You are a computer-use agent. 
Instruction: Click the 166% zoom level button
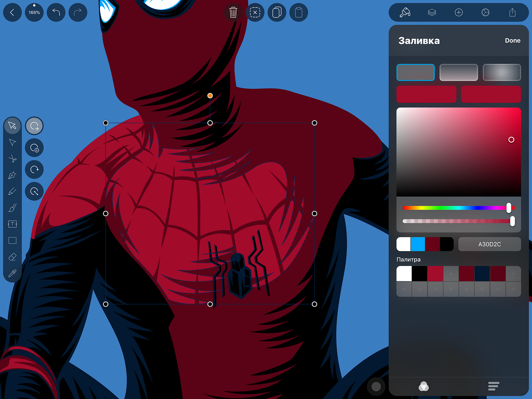34,13
